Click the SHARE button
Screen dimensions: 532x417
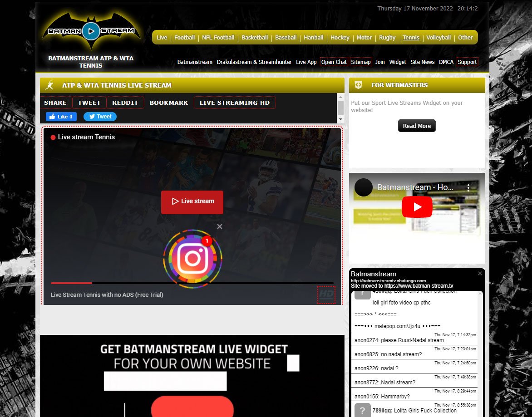coord(55,103)
